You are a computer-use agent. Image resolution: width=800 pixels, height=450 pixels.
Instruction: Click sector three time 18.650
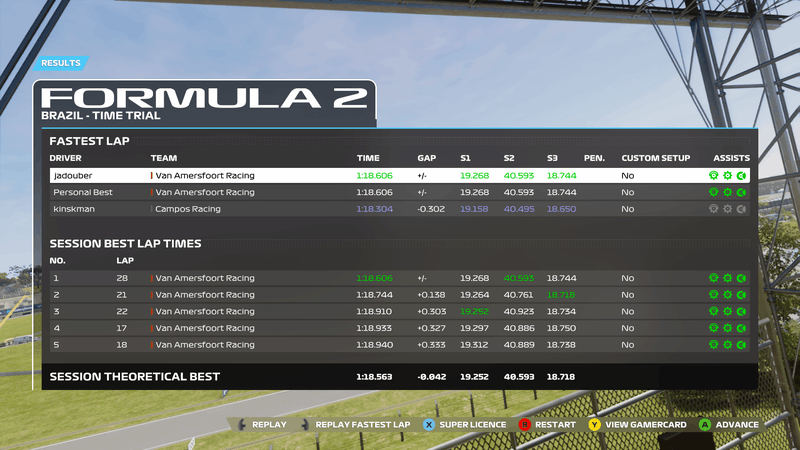561,209
